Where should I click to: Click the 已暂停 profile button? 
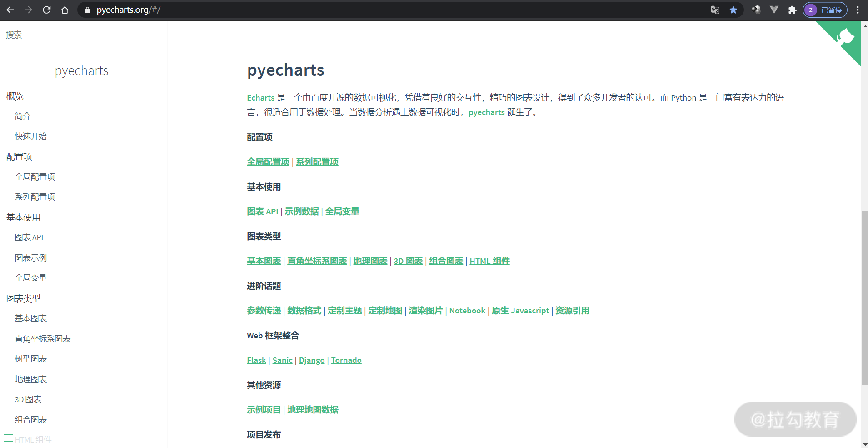pyautogui.click(x=825, y=10)
